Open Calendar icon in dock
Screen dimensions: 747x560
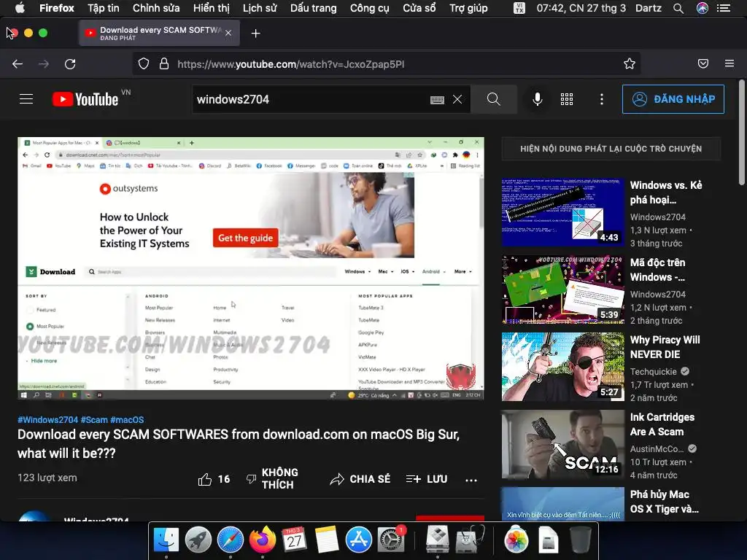point(295,540)
